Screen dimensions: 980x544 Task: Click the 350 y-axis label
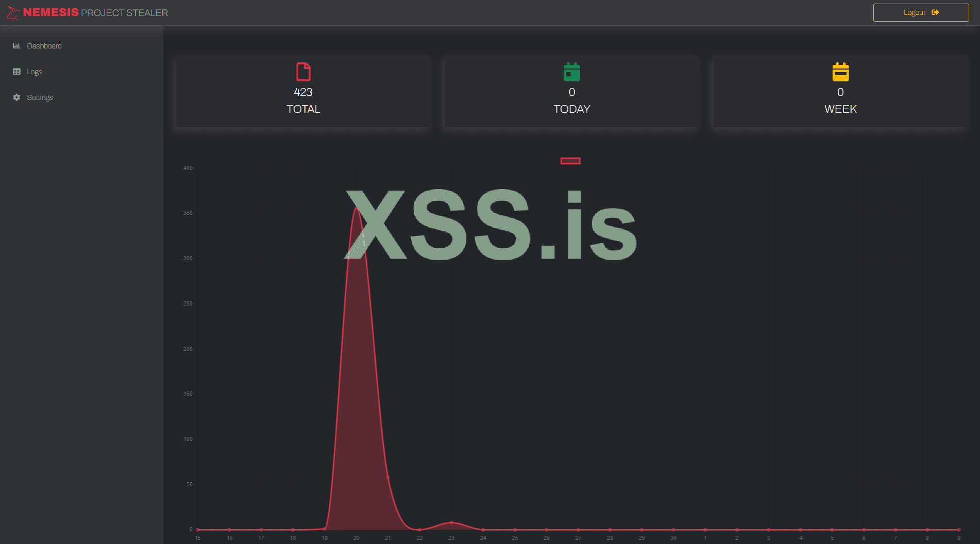coord(188,213)
